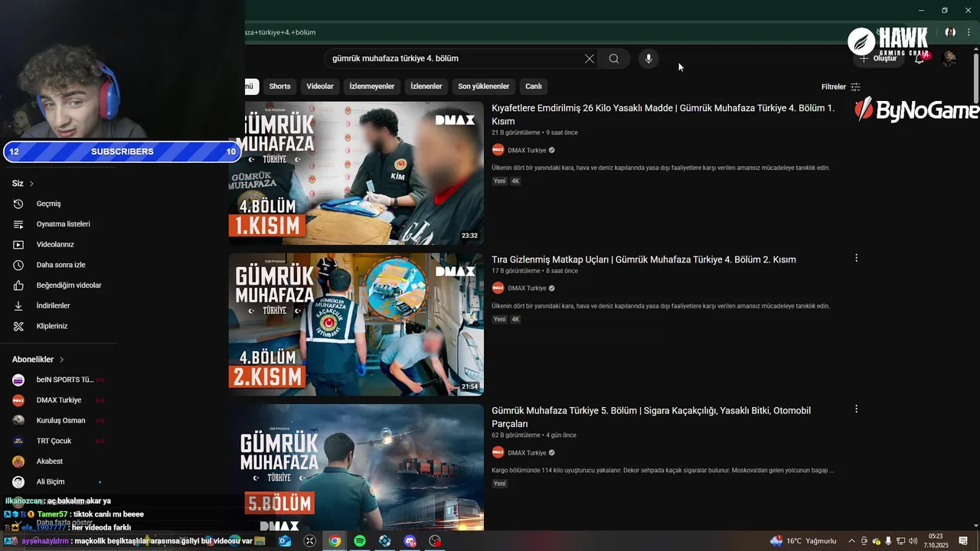The width and height of the screenshot is (980, 551).
Task: Open Outlook from the taskbar
Action: pos(285,541)
